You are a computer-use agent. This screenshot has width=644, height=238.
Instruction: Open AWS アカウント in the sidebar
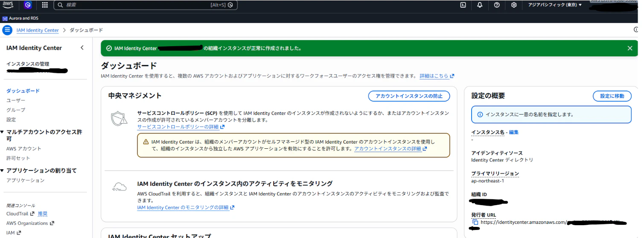(x=24, y=149)
